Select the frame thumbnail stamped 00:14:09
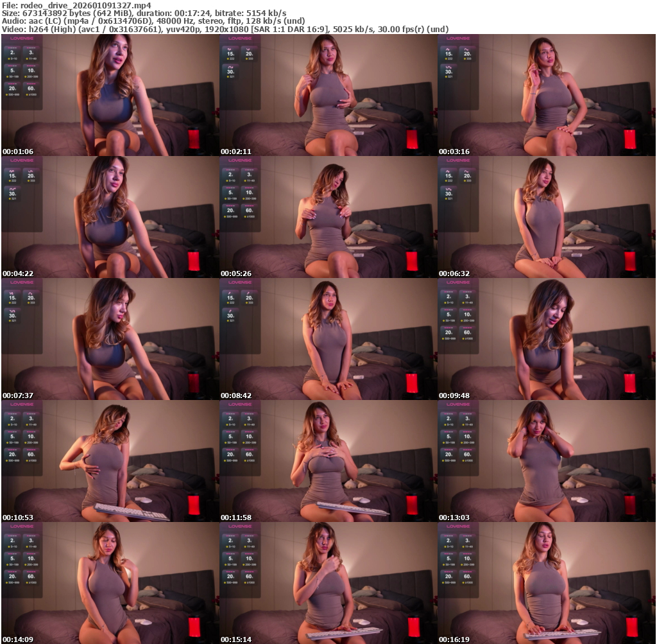The height and width of the screenshot is (644, 657). 110,583
